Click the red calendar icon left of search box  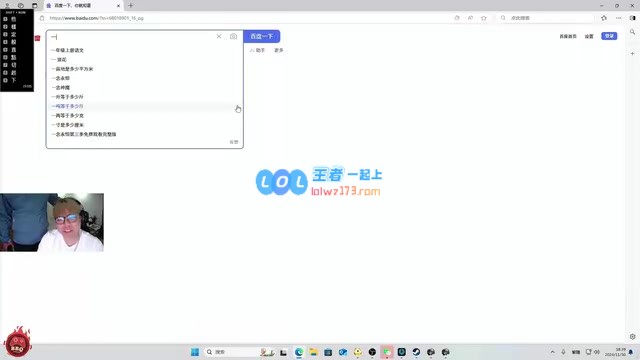tap(38, 38)
